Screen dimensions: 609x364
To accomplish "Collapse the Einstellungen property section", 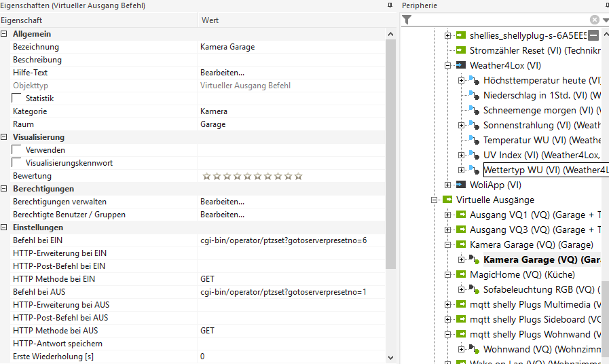I will click(5, 227).
